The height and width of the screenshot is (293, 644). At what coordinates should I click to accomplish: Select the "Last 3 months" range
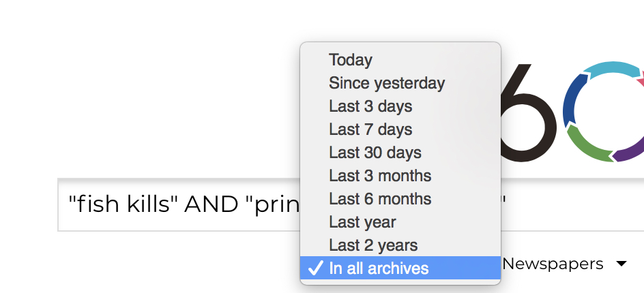(x=380, y=176)
